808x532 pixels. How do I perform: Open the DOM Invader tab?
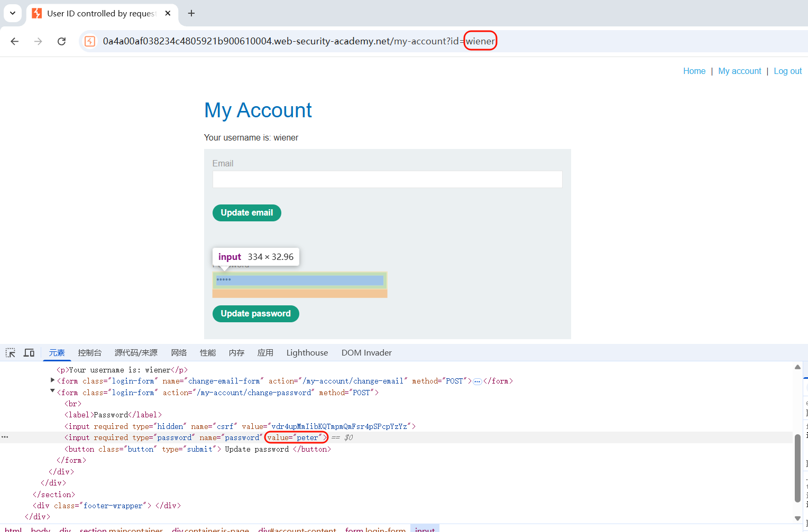[366, 352]
